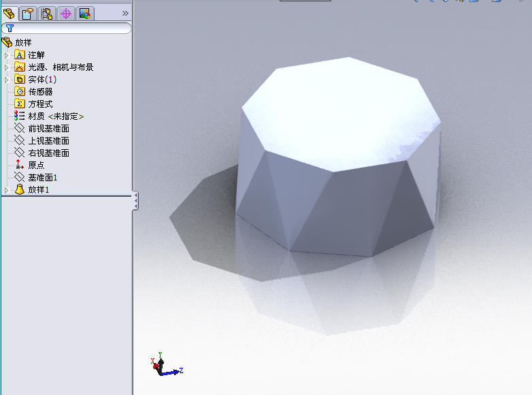Select the 放样1 feature

point(38,189)
